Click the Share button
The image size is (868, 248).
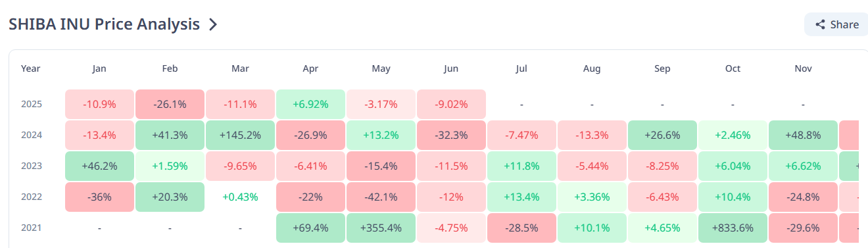pyautogui.click(x=836, y=24)
